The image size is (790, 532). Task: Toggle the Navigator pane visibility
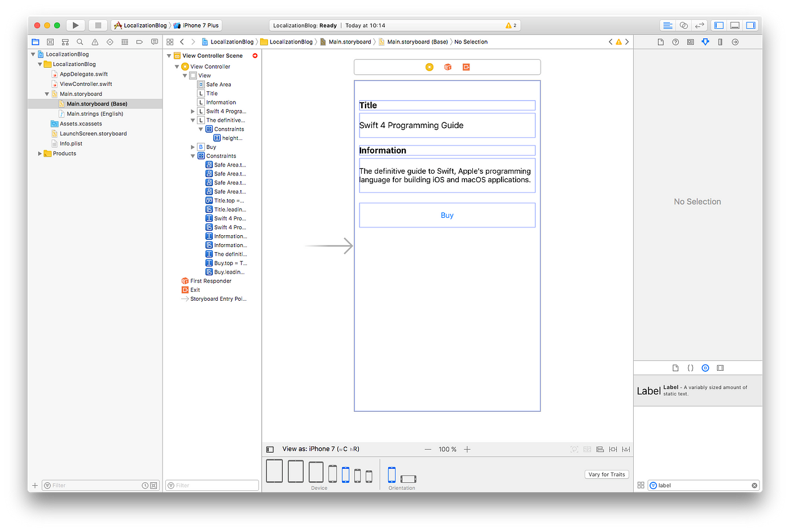(719, 25)
